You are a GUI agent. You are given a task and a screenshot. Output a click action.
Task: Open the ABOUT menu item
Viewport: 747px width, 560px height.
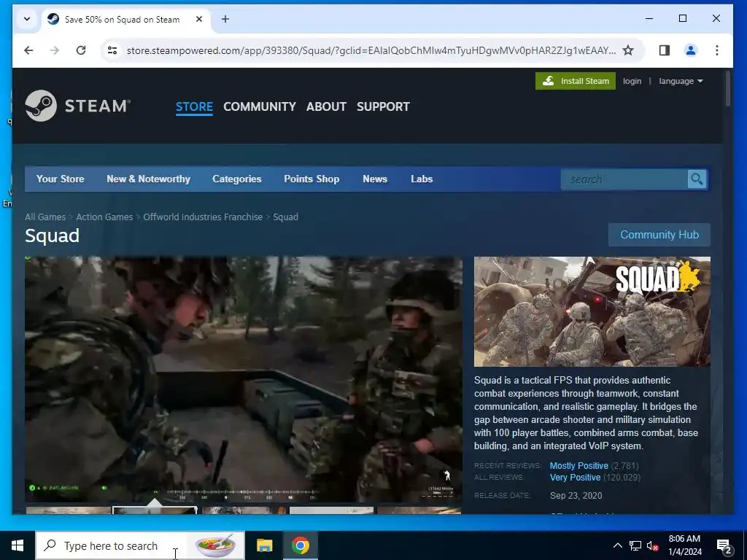[326, 106]
